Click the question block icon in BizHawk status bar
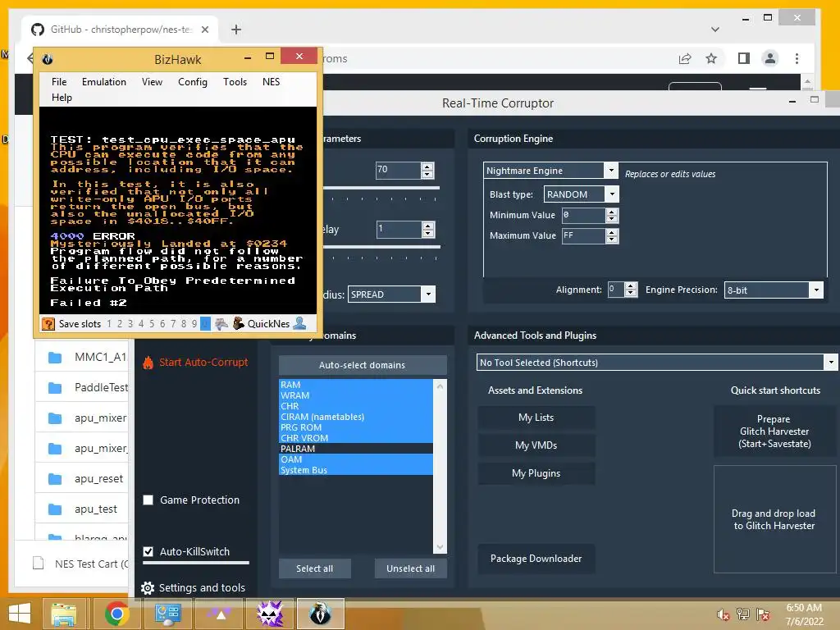Viewport: 840px width, 630px height. [48, 323]
